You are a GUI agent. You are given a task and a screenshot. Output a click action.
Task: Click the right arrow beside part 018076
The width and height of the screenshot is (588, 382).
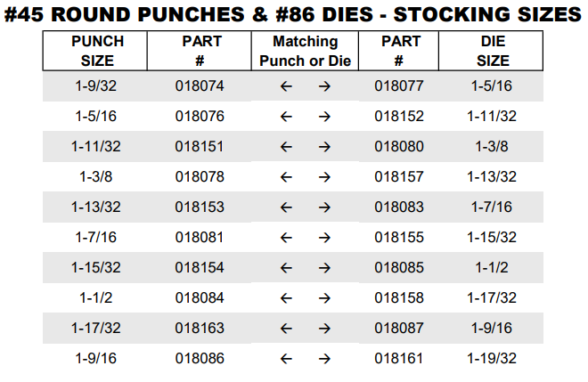(x=325, y=117)
